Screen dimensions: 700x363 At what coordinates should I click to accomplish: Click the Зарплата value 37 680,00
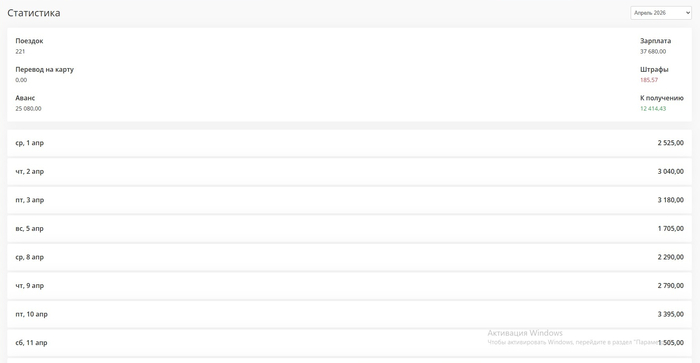click(x=653, y=51)
